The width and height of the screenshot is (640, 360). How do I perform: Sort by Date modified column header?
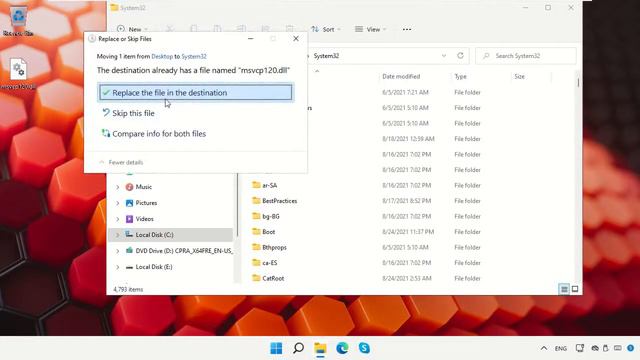[401, 76]
